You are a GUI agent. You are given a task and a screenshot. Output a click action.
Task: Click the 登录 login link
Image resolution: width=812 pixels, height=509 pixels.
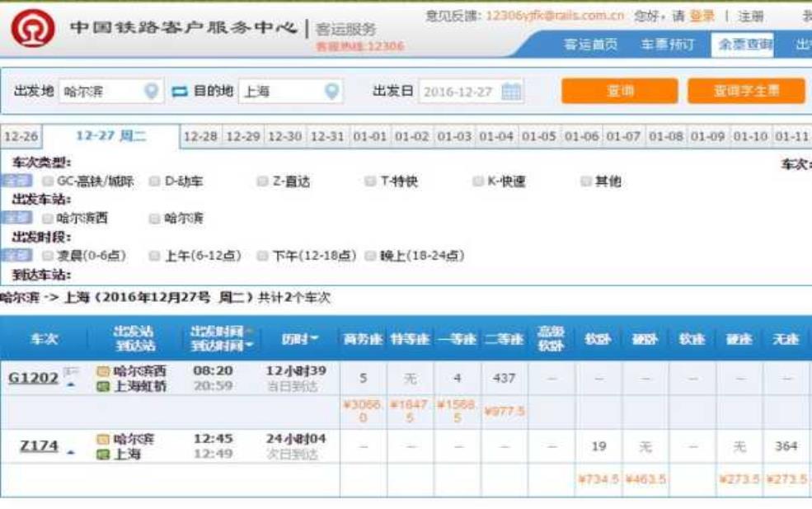click(x=702, y=16)
